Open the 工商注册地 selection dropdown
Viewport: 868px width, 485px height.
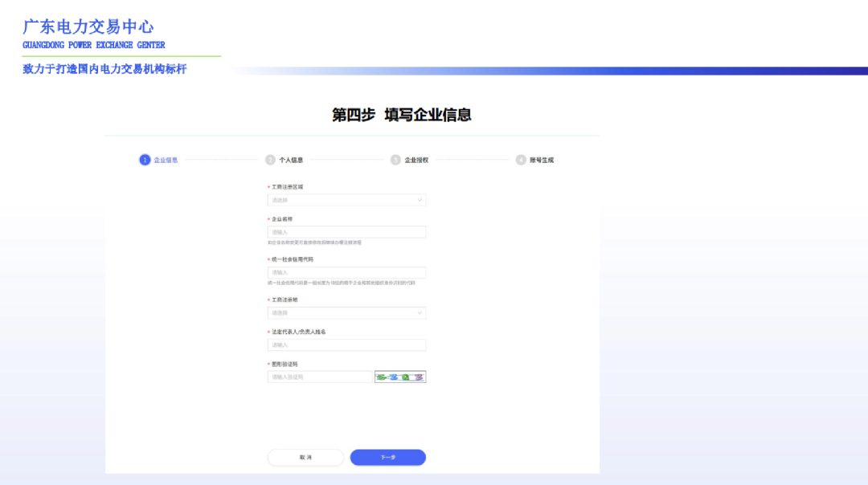tap(347, 313)
